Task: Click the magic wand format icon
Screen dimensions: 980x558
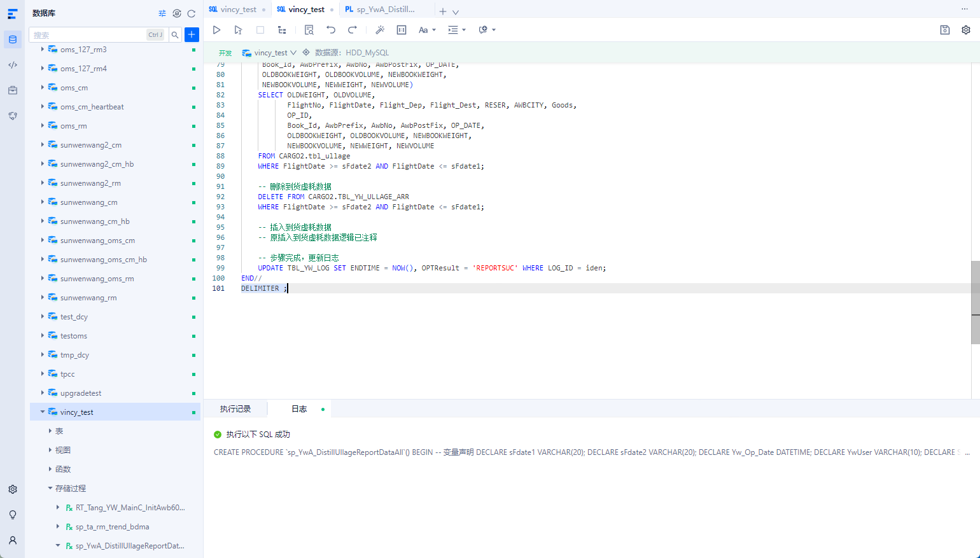Action: point(380,30)
